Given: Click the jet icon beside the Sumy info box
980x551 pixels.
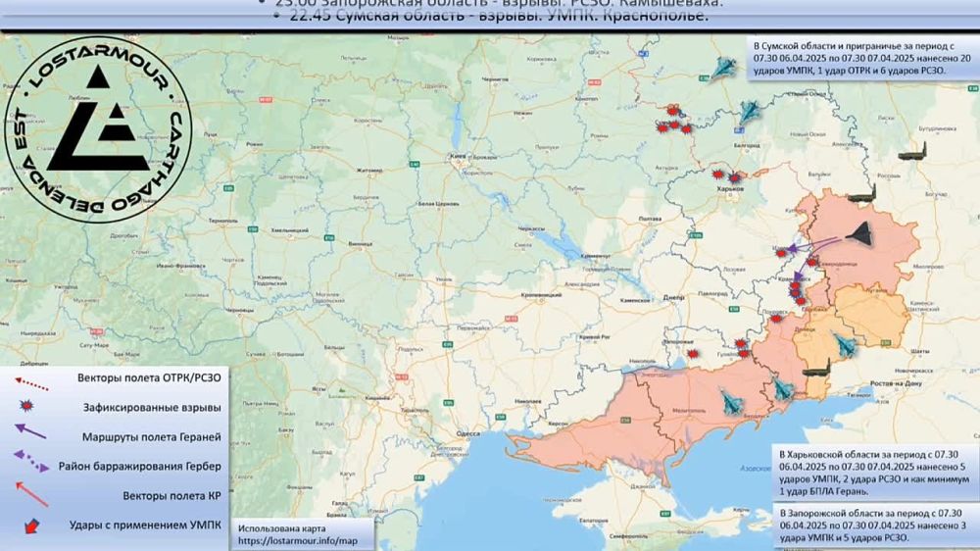Looking at the screenshot, I should click(x=724, y=68).
